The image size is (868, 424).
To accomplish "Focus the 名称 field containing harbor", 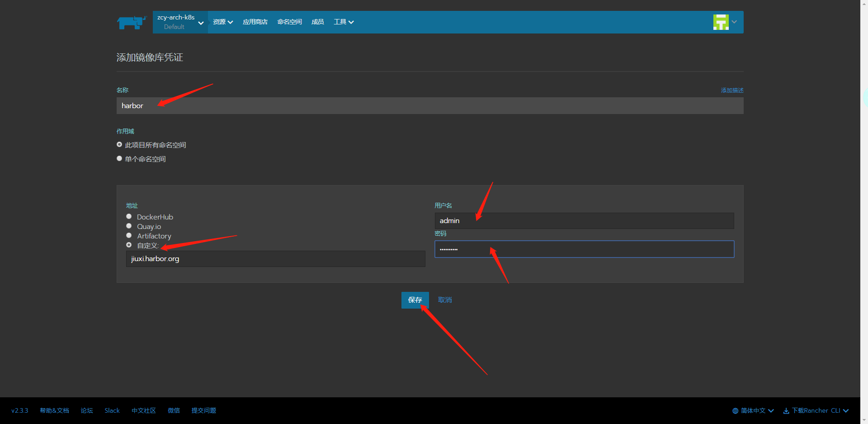I will [430, 105].
